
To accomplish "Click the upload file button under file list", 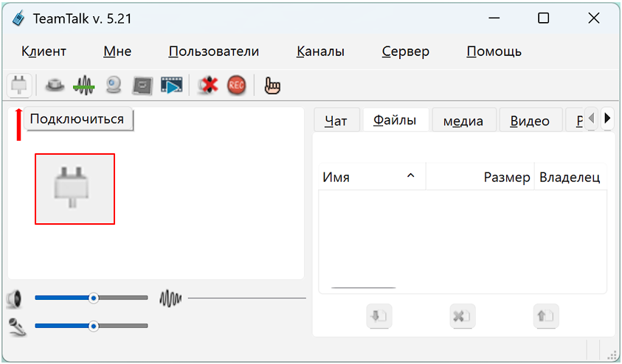I will click(546, 316).
